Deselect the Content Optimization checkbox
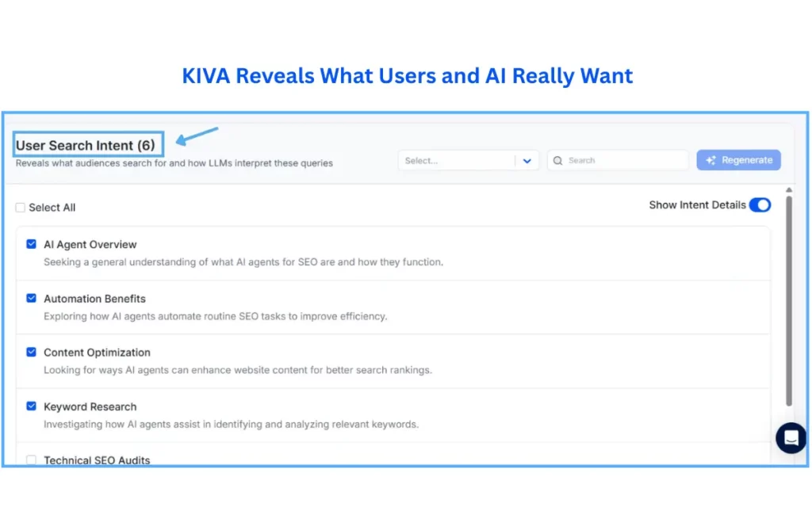This screenshot has height=519, width=812. [x=31, y=352]
